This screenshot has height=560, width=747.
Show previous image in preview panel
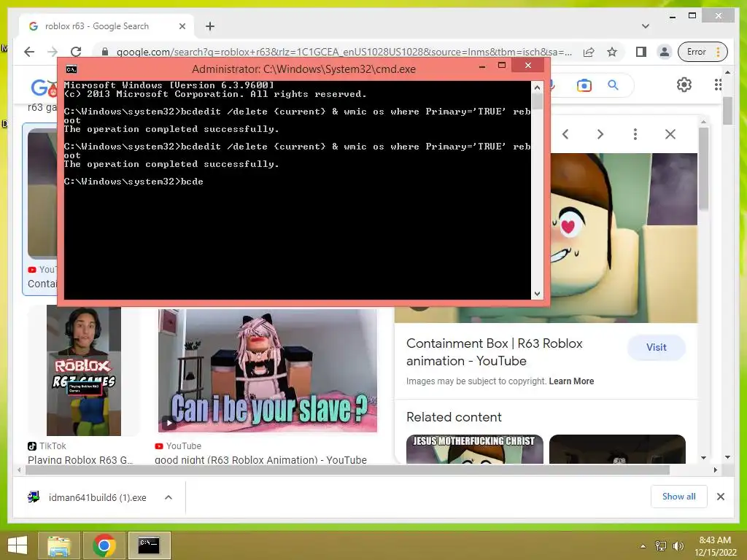565,134
